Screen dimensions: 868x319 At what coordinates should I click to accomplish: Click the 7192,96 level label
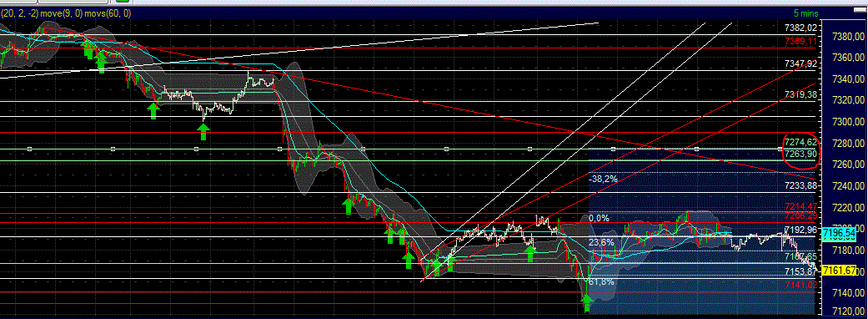point(801,229)
